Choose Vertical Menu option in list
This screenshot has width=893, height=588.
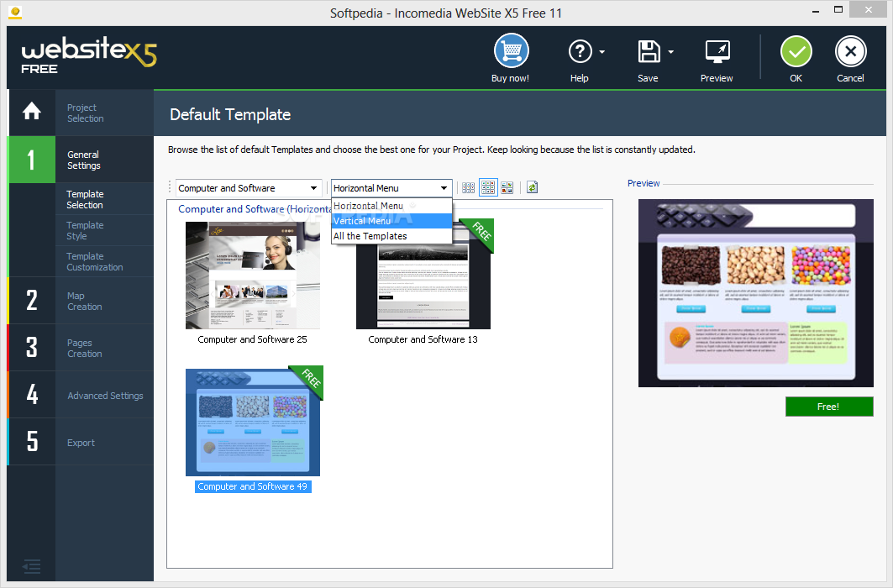click(391, 221)
